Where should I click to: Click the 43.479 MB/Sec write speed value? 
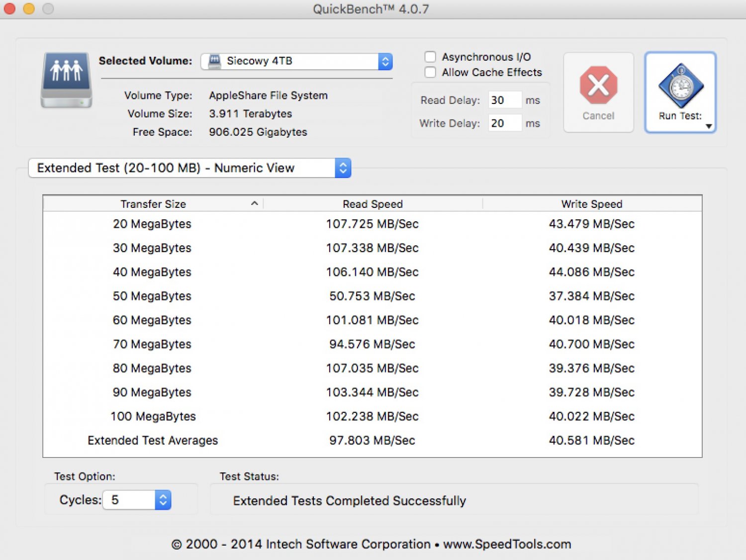[x=592, y=224]
